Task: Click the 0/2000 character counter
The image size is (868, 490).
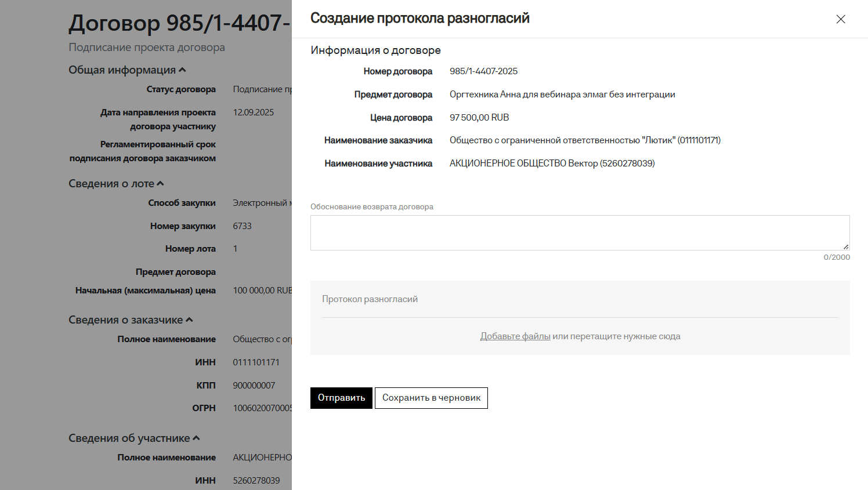Action: (836, 257)
